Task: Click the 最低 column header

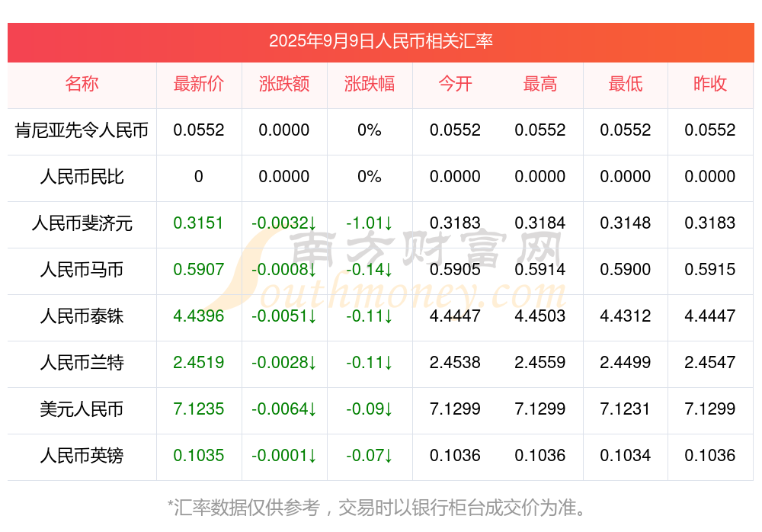Action: [626, 84]
